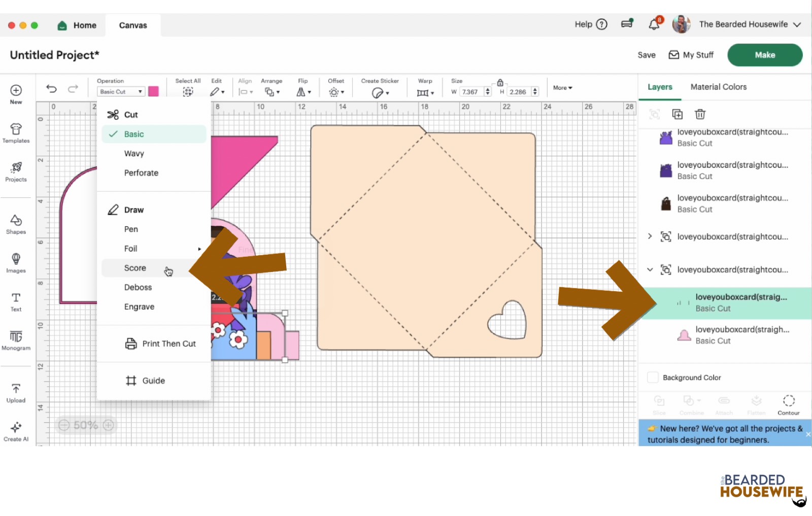812x516 pixels.
Task: Toggle the size aspect ratio lock
Action: (x=500, y=82)
